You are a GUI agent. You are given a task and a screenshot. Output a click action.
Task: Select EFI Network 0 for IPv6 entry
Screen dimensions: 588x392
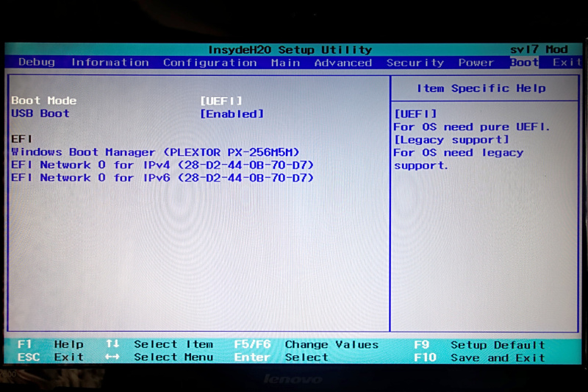pyautogui.click(x=162, y=177)
